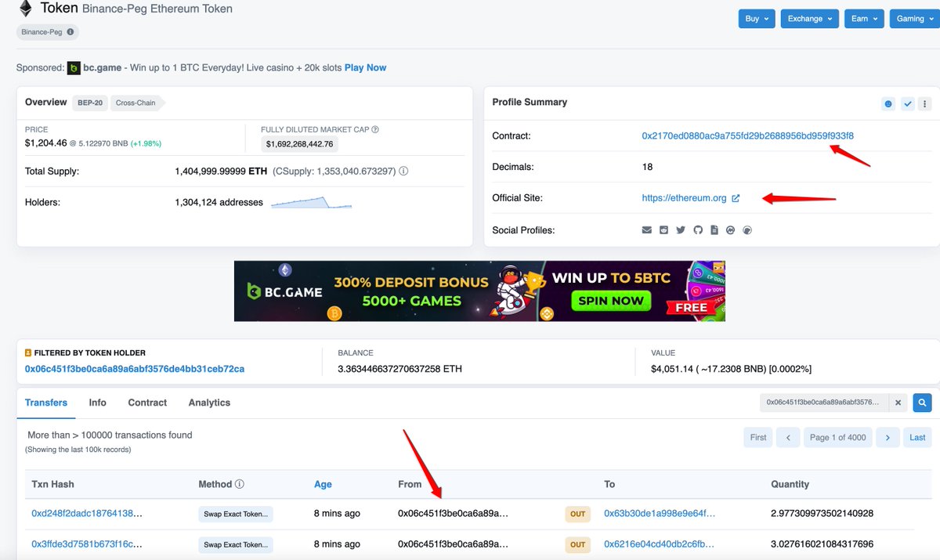The height and width of the screenshot is (560, 940).
Task: Click the Method column info icon
Action: pos(240,484)
